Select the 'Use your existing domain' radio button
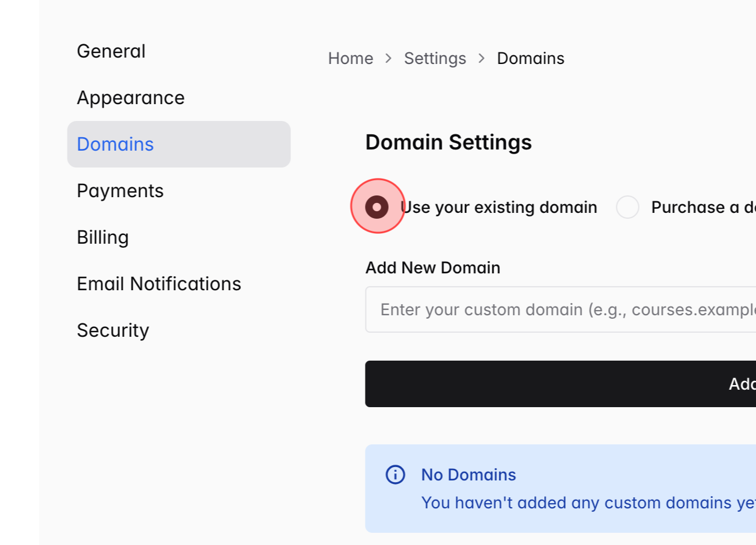Viewport: 756px width, 545px height. point(377,207)
